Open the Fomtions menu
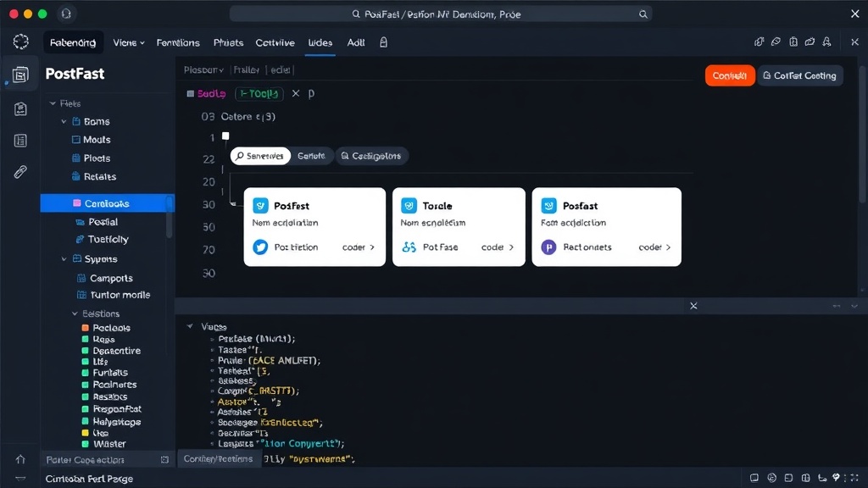The image size is (868, 488). pos(178,42)
